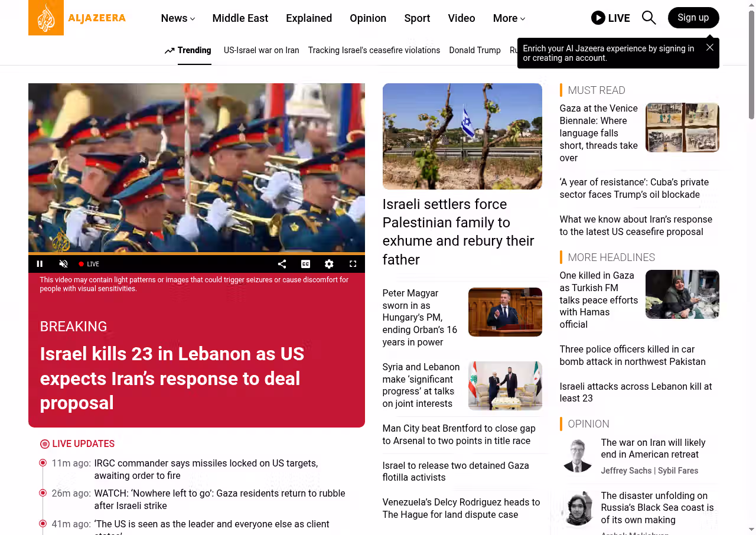Click the Al Jazeera logo
The image size is (756, 535).
77,18
